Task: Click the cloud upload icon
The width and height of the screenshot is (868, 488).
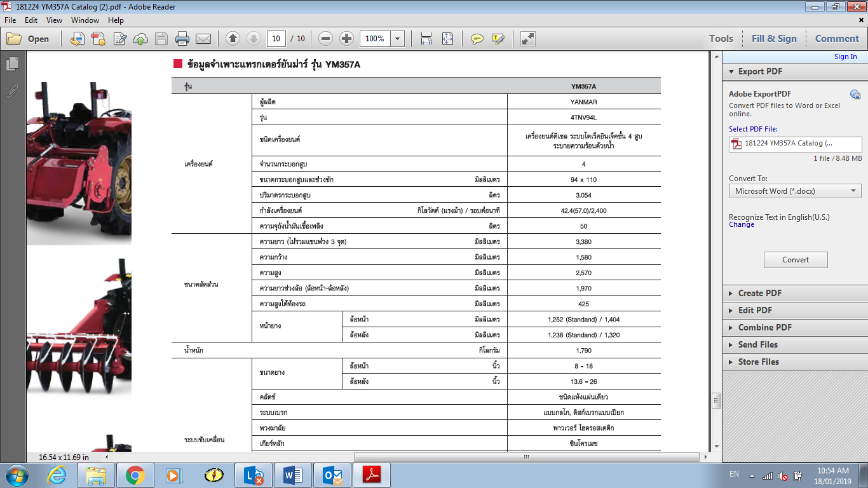Action: point(140,39)
